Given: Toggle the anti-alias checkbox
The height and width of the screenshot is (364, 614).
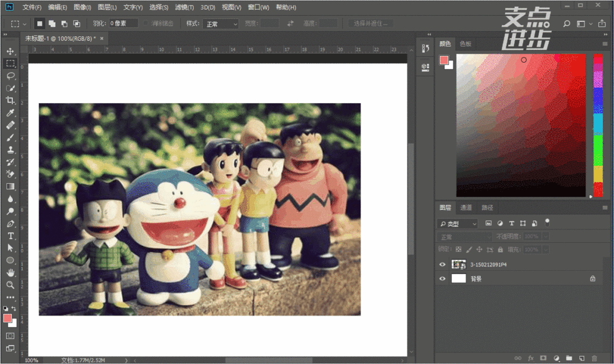Looking at the screenshot, I should (146, 23).
